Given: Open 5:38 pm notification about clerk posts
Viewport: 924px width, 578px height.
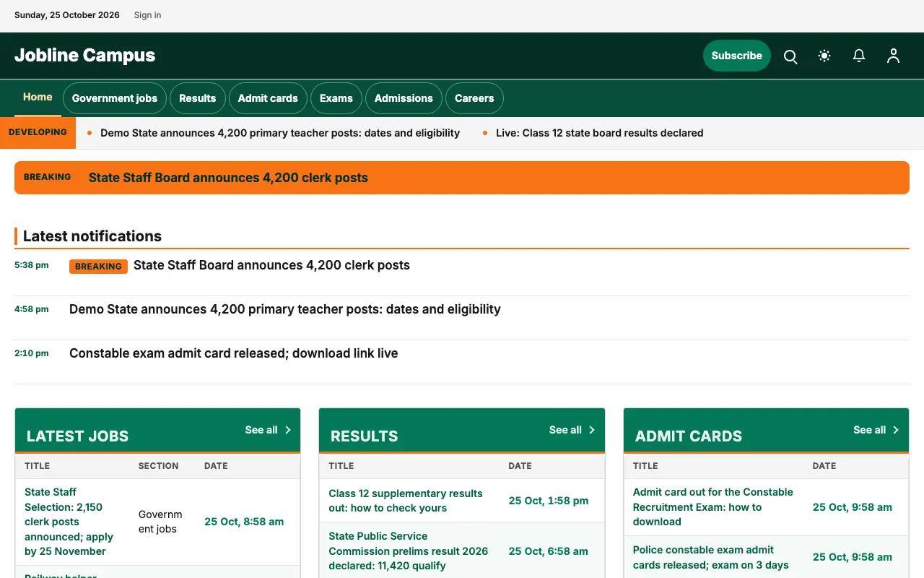Looking at the screenshot, I should (271, 265).
